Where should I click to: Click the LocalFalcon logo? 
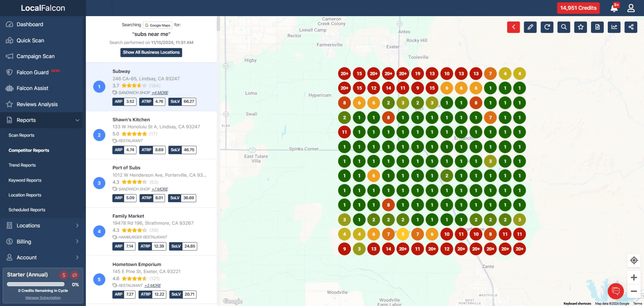click(x=43, y=8)
